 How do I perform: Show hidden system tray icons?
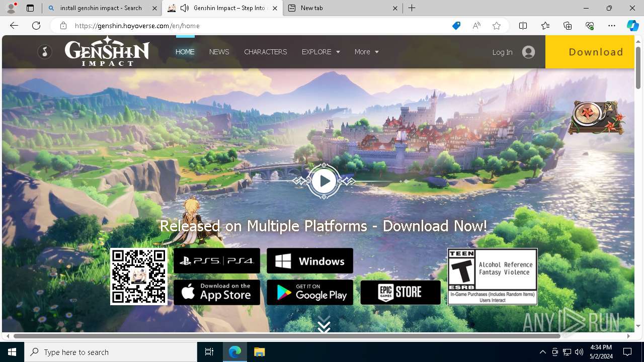point(542,352)
